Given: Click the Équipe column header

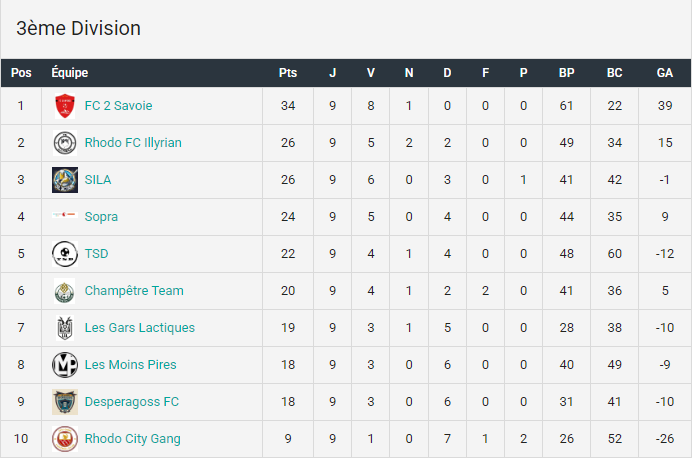Looking at the screenshot, I should tap(69, 72).
